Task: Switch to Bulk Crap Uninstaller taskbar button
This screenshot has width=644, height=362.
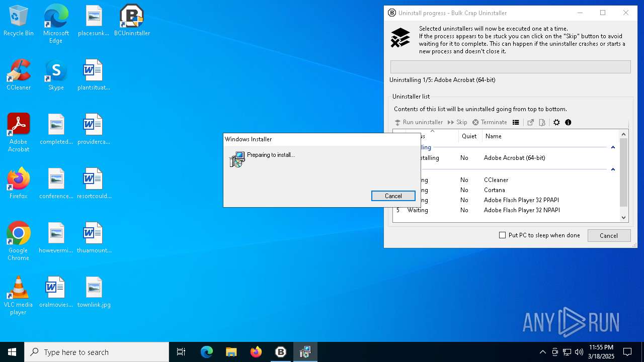Action: point(280,352)
